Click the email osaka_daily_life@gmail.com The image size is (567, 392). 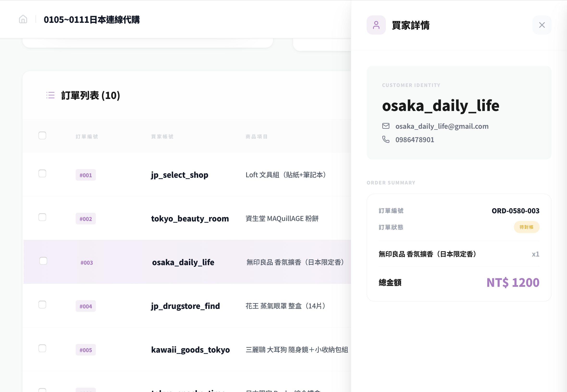442,126
